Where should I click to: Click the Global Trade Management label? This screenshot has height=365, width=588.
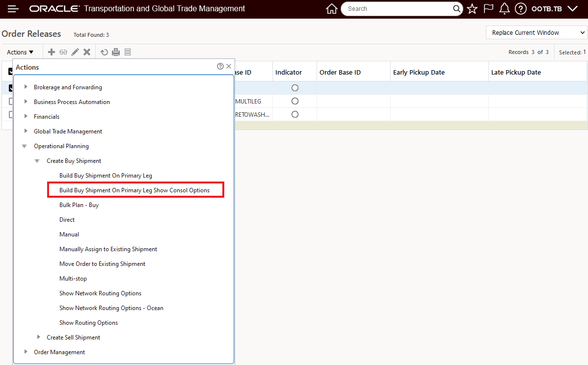(68, 131)
